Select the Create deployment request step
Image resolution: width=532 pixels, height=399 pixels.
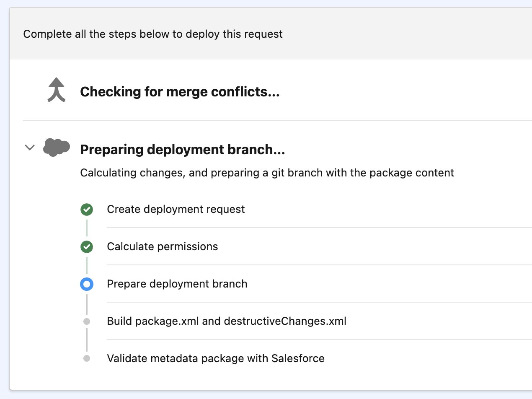[176, 210]
